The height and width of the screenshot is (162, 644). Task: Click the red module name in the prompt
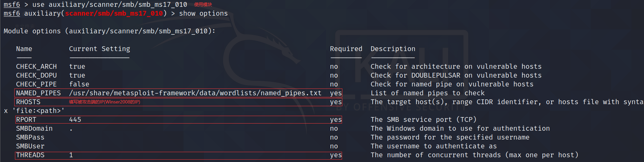click(114, 14)
